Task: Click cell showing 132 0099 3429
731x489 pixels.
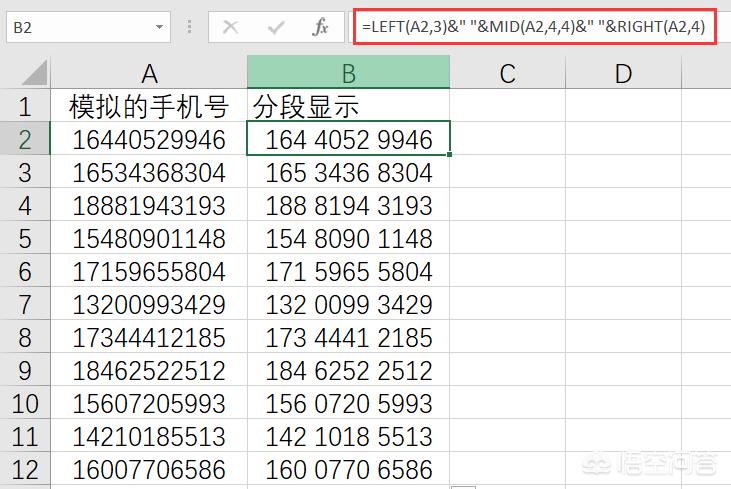Action: 348,303
